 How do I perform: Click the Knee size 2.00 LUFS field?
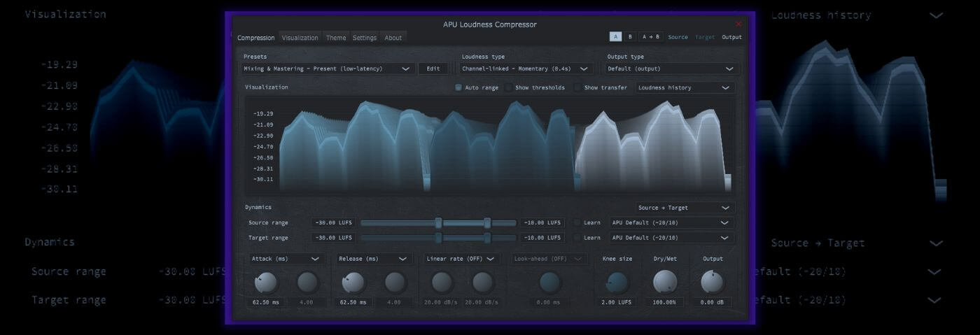tap(617, 302)
